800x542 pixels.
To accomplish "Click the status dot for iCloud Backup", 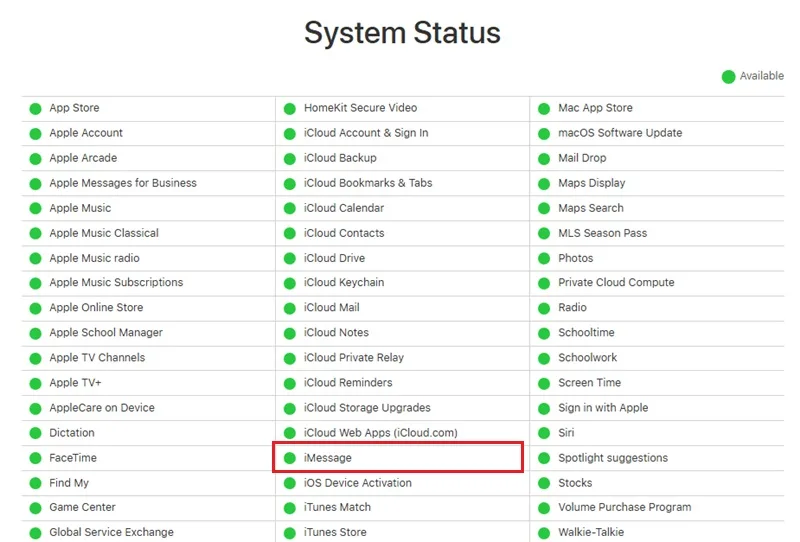I will tap(290, 159).
